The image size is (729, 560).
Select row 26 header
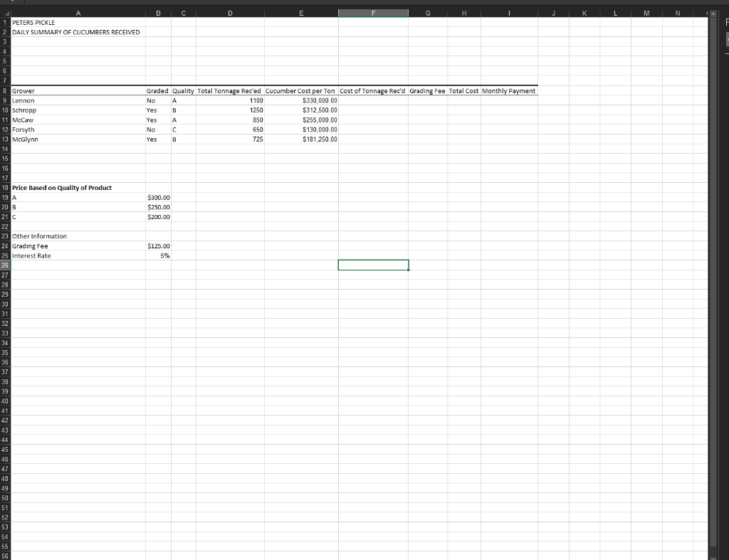[5, 265]
